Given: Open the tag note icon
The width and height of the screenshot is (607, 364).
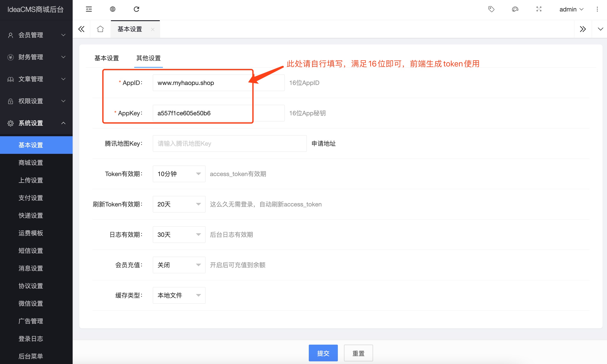Looking at the screenshot, I should (x=491, y=9).
